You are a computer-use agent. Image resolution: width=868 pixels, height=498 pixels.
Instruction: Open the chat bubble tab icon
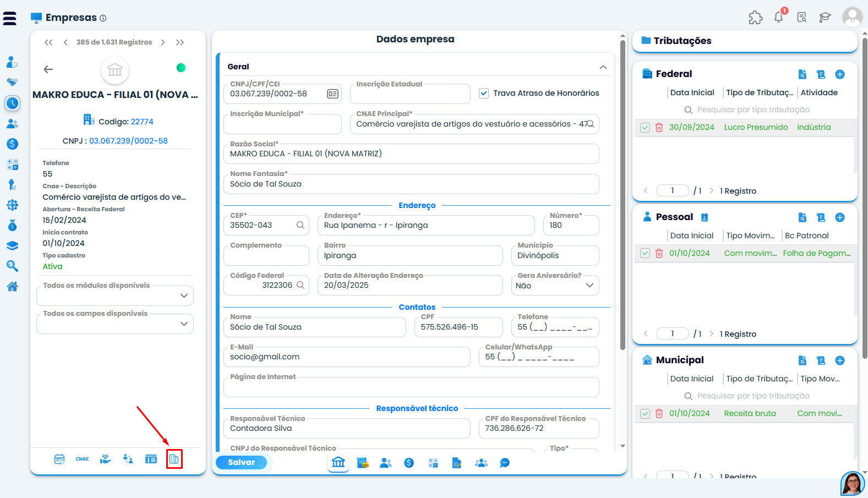tap(505, 463)
